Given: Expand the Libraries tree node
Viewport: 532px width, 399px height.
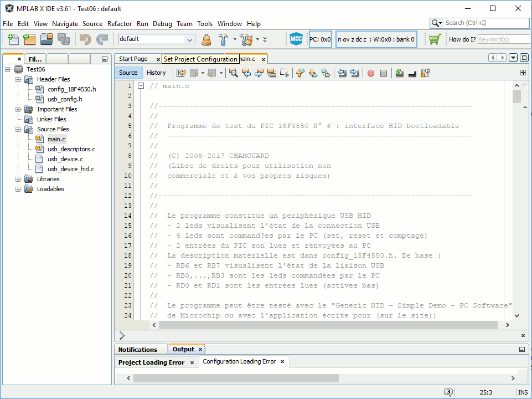Looking at the screenshot, I should point(18,179).
